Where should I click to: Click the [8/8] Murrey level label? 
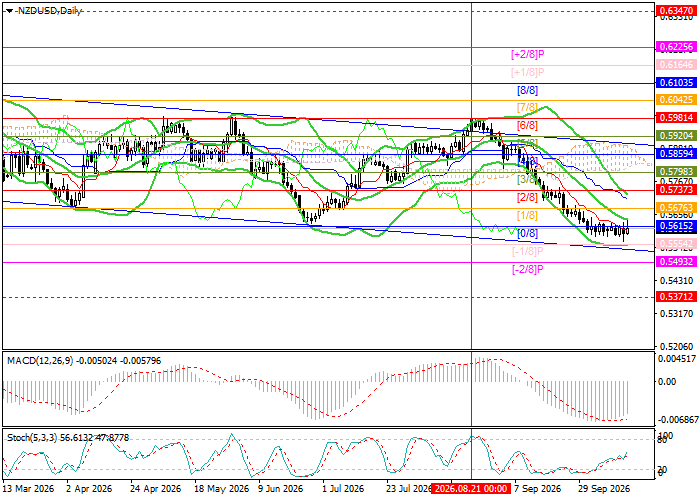click(527, 91)
